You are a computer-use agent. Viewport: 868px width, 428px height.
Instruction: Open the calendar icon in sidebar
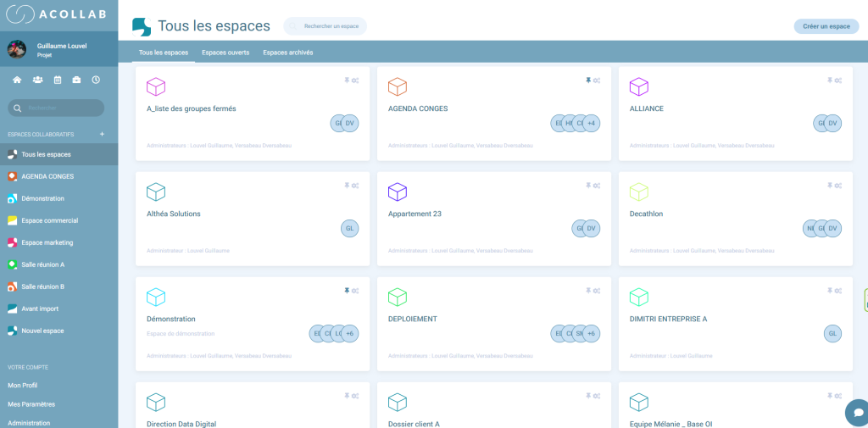tap(58, 80)
